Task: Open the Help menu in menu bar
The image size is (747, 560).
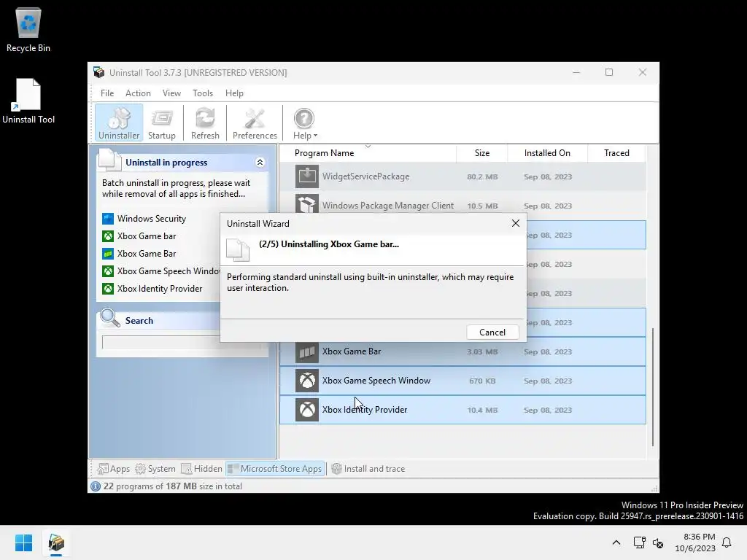Action: [234, 93]
